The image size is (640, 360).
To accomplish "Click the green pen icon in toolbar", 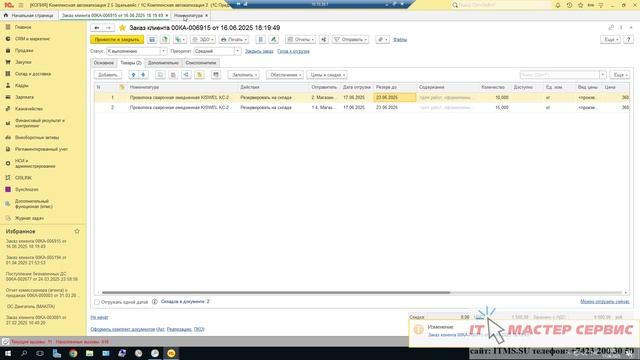I will click(x=273, y=40).
